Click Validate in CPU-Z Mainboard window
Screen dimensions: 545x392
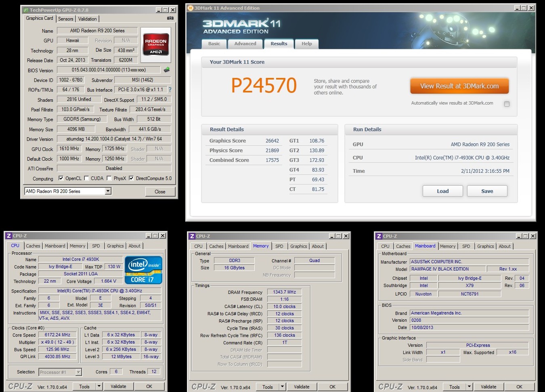[488, 387]
